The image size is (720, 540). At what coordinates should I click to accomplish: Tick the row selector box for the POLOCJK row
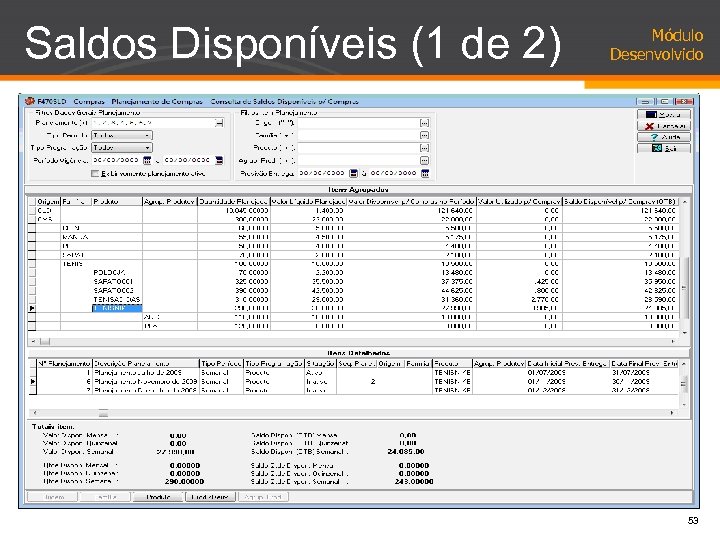[32, 273]
